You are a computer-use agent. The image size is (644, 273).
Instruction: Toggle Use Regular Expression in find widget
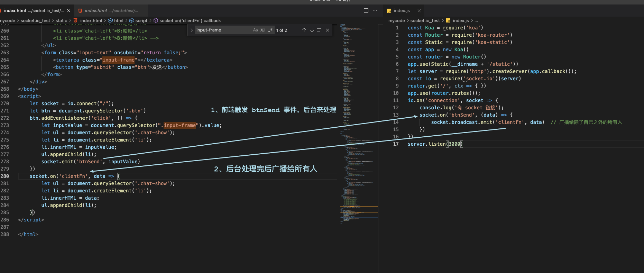click(x=270, y=30)
